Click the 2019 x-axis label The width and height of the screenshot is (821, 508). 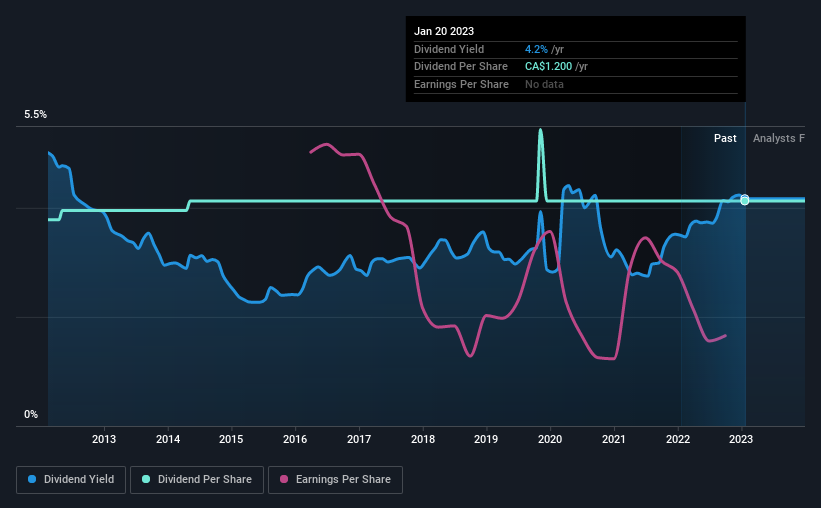click(x=486, y=439)
